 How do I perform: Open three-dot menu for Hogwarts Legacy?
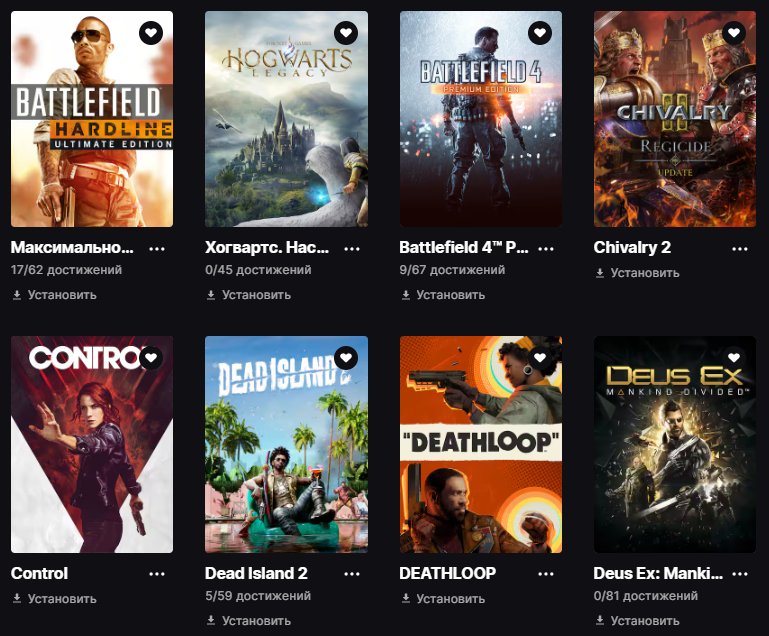[x=351, y=247]
